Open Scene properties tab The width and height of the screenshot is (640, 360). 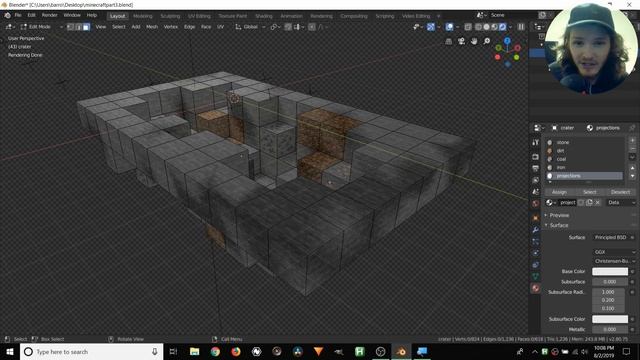[536, 191]
